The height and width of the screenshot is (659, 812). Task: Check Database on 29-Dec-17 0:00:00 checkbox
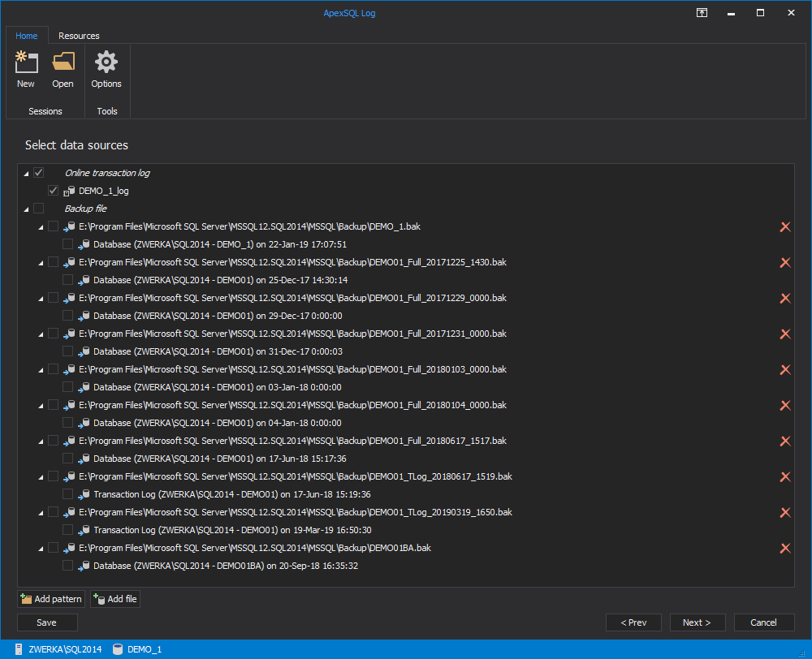[x=67, y=315]
